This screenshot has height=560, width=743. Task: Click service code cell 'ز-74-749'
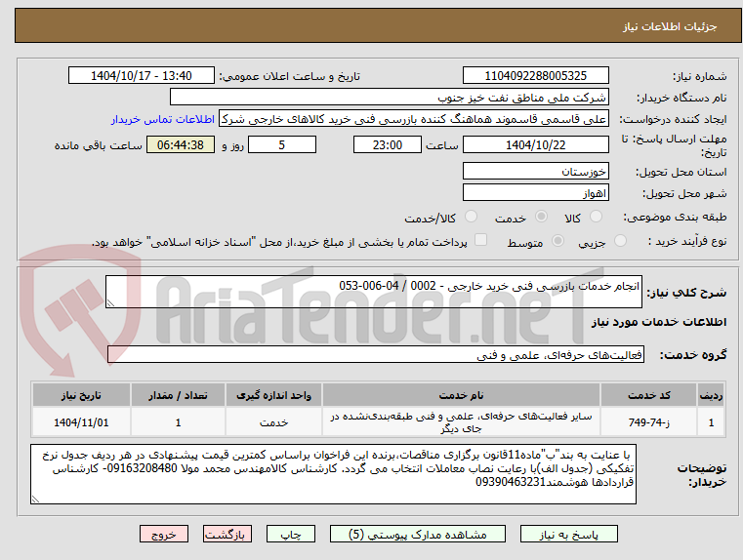648,422
